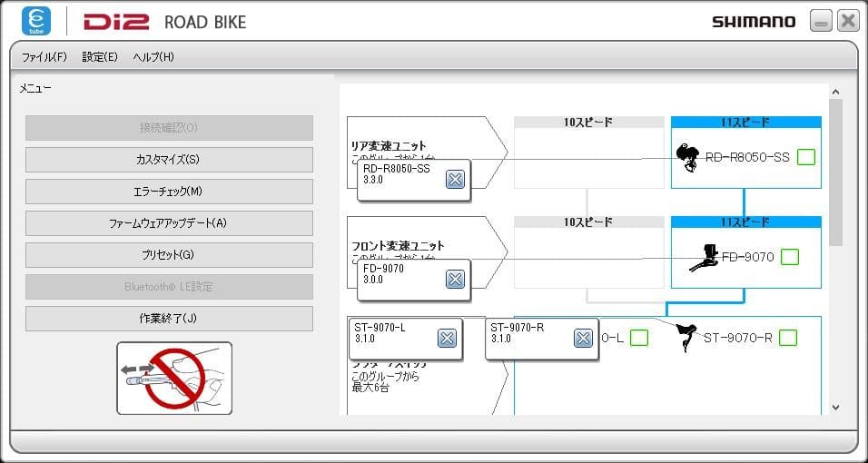The width and height of the screenshot is (868, 463).
Task: Select the front 10スピード header
Action: pyautogui.click(x=589, y=222)
